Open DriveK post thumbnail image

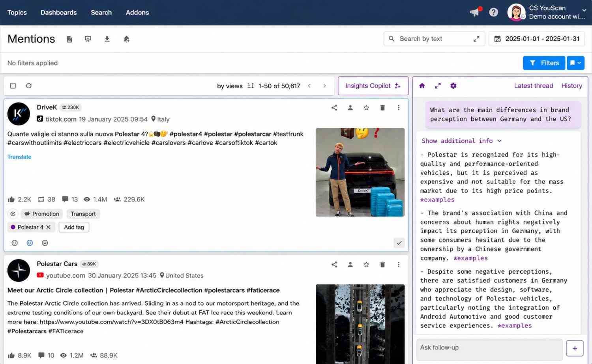point(360,172)
